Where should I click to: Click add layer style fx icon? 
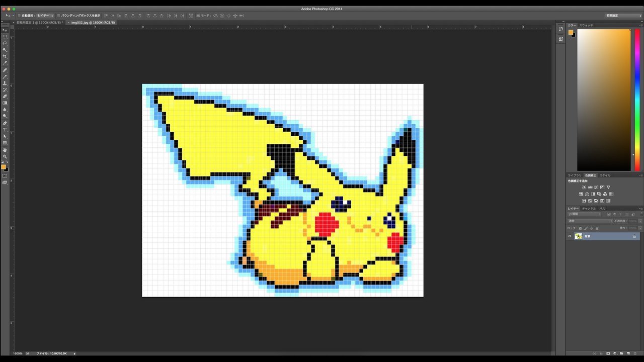point(601,353)
